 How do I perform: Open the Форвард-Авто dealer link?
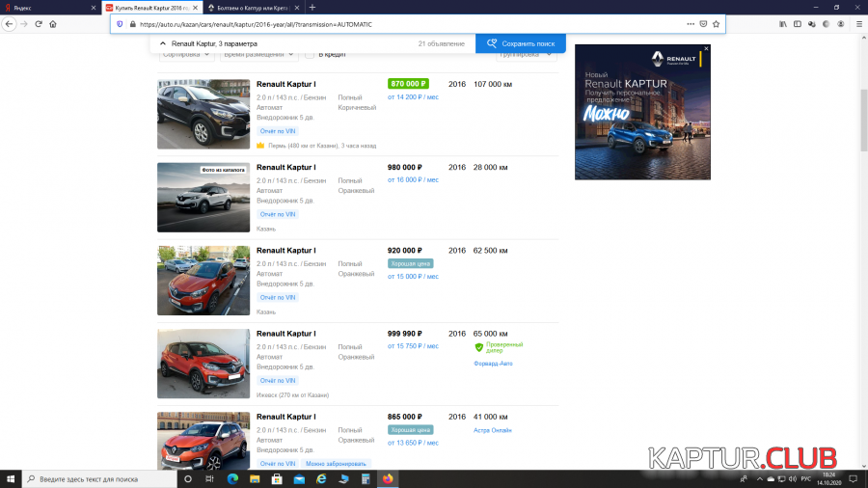click(493, 364)
